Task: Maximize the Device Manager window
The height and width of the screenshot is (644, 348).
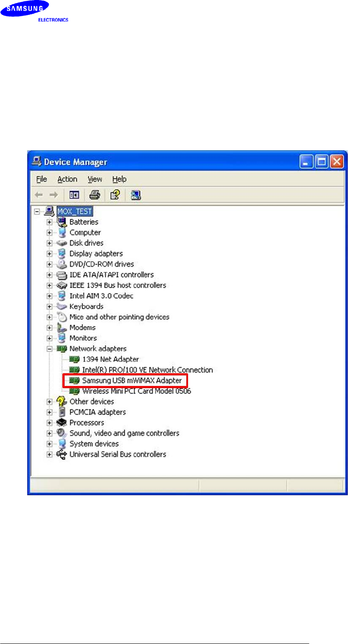Action: coord(321,162)
